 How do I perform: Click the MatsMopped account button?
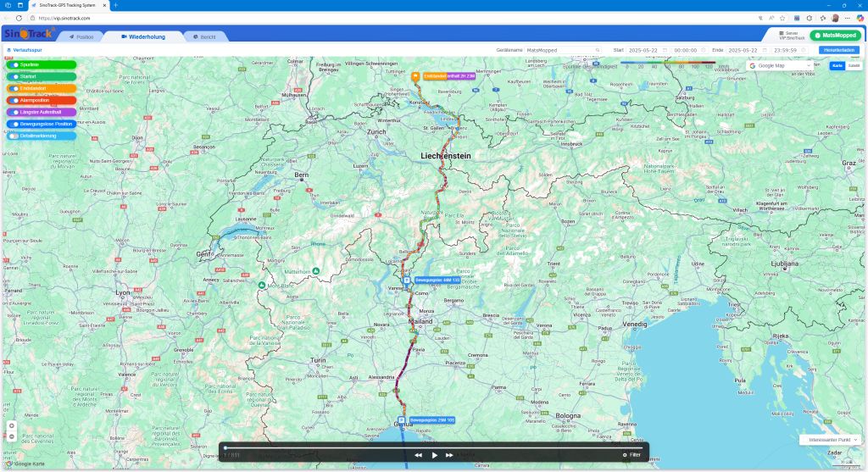point(835,36)
